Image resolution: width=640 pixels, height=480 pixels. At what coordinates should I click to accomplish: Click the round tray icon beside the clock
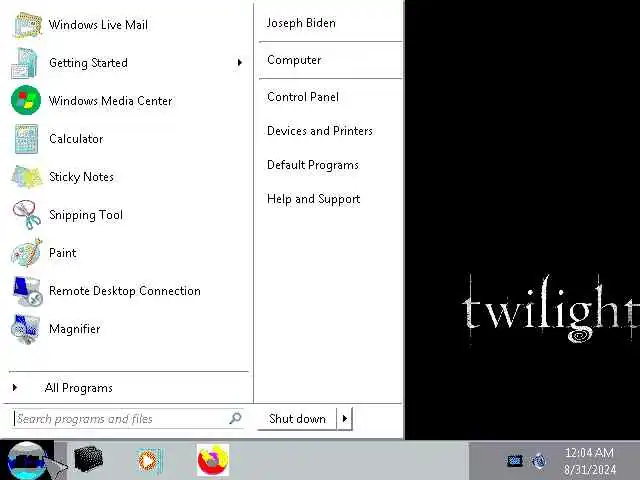click(x=539, y=461)
